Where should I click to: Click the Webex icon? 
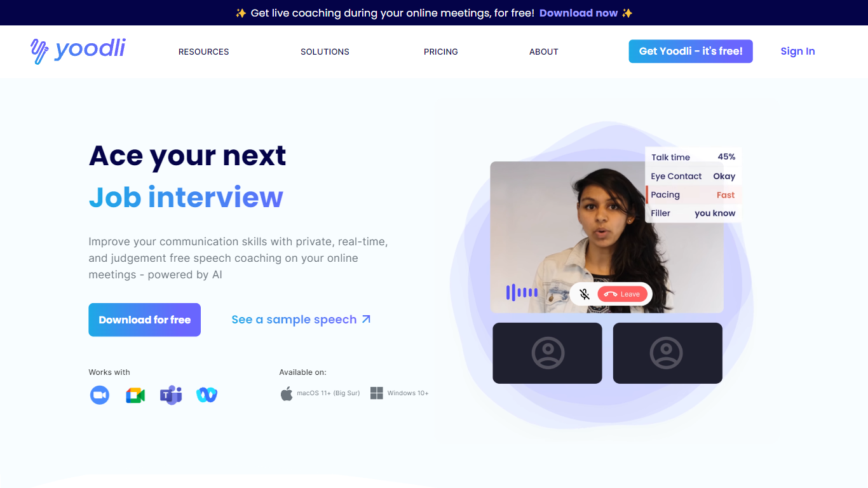(x=207, y=395)
